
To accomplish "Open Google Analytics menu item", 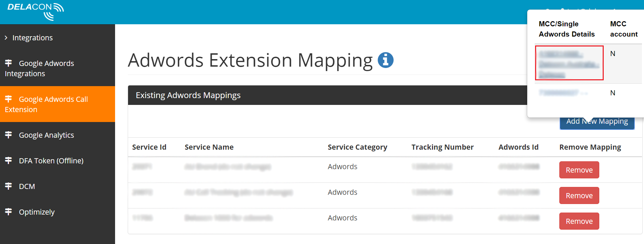I will point(57,135).
